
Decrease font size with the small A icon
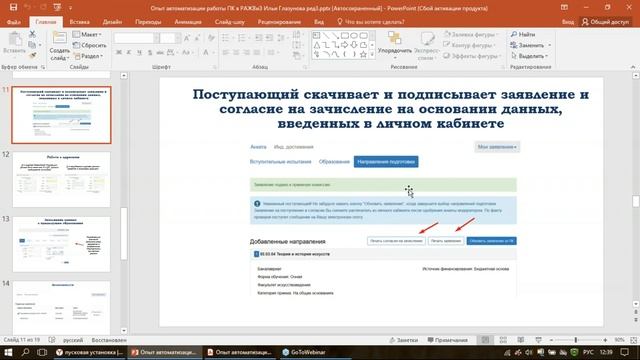tap(197, 38)
